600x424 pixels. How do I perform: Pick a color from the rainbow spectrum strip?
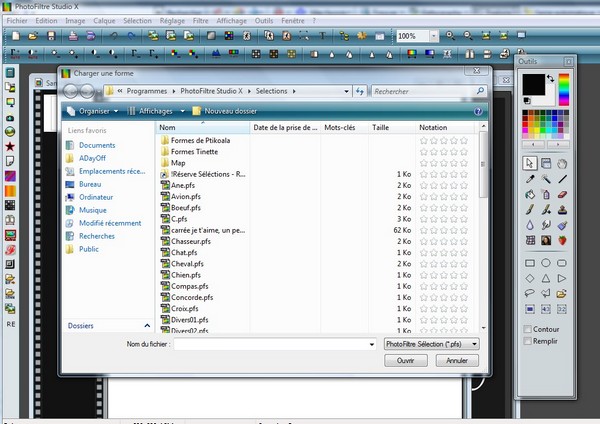coord(564,90)
